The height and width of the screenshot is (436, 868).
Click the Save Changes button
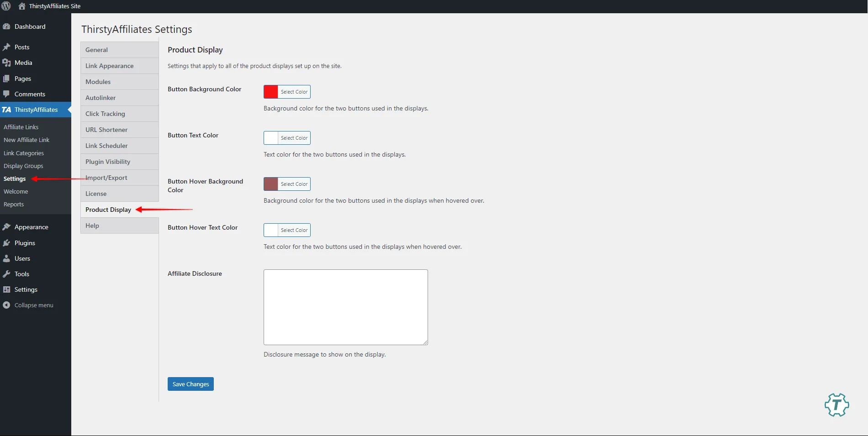(191, 384)
